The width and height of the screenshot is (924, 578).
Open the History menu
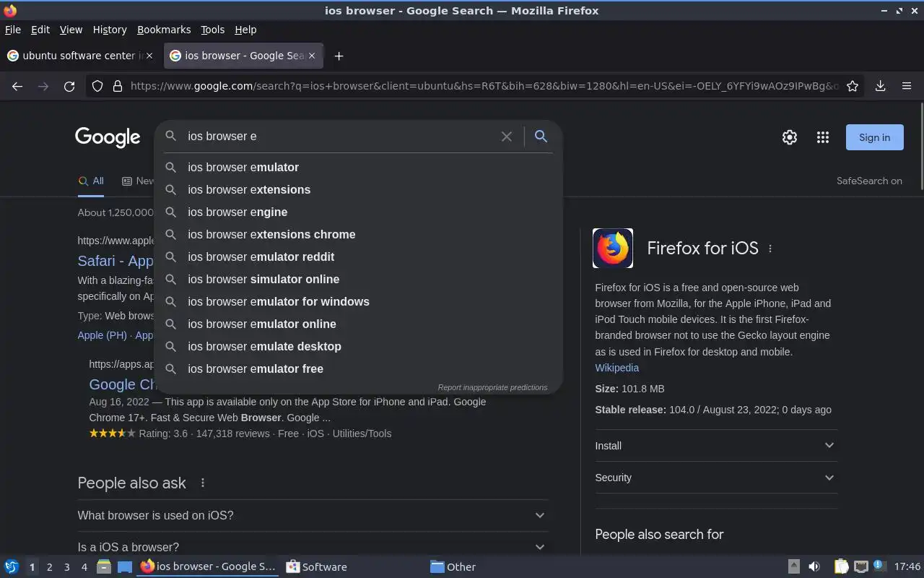pyautogui.click(x=110, y=30)
